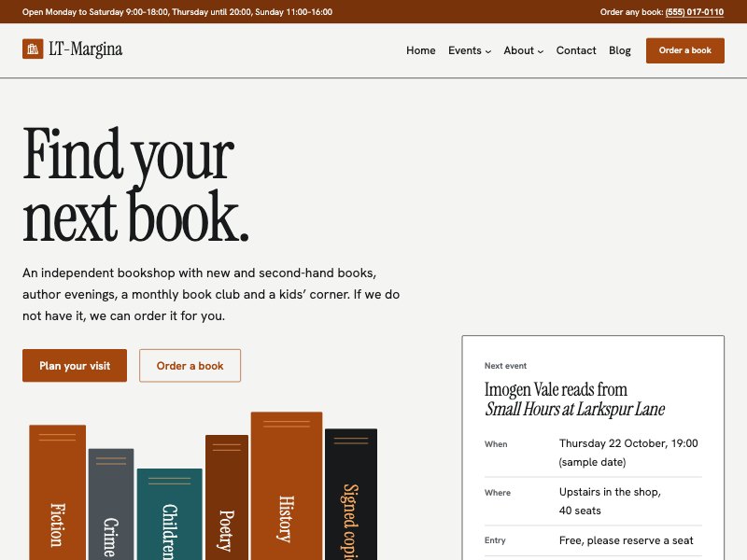Go to the Home menu item
This screenshot has width=747, height=560.
coord(421,50)
